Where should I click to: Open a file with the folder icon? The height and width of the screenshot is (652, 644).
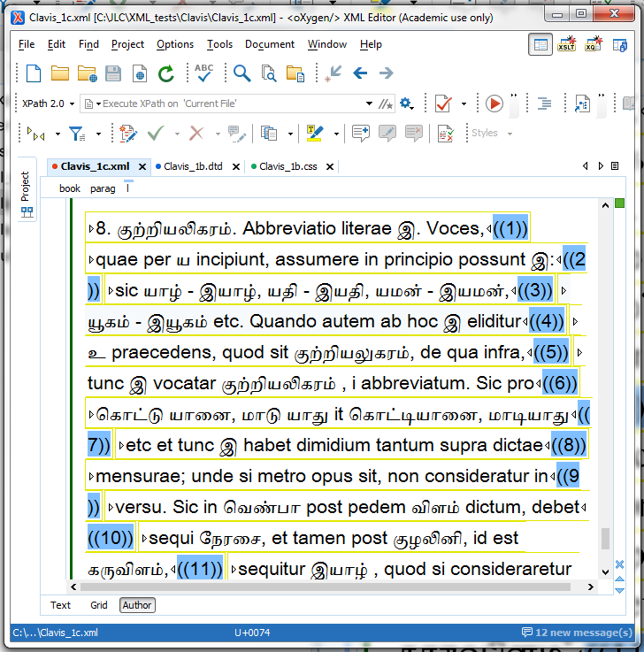pos(60,73)
